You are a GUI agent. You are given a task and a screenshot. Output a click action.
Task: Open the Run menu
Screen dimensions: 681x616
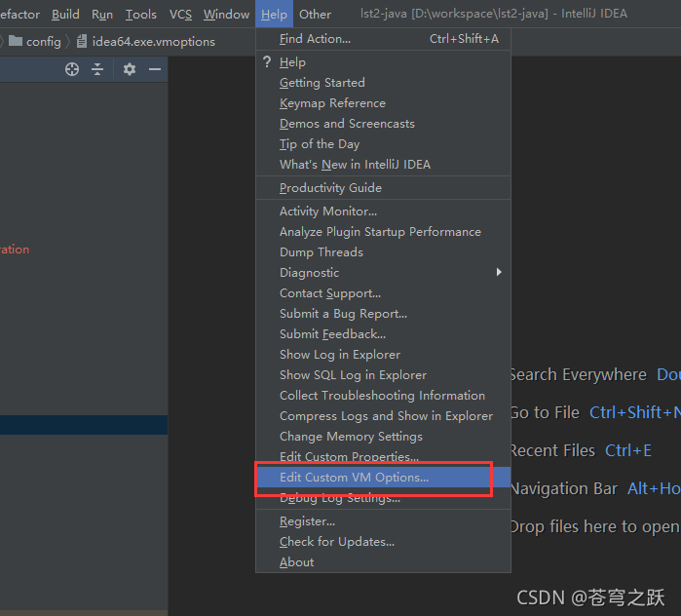click(x=102, y=15)
